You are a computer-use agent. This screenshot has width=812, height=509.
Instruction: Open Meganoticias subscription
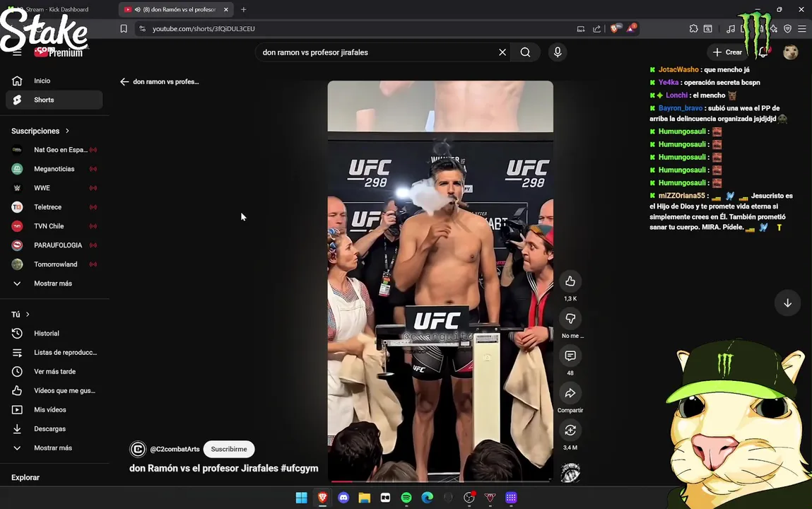coord(54,169)
